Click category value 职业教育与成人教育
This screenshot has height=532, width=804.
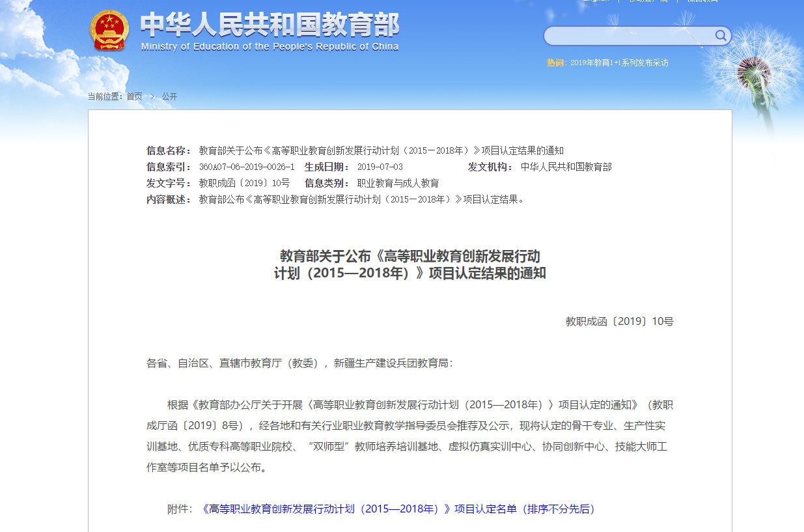coord(398,183)
